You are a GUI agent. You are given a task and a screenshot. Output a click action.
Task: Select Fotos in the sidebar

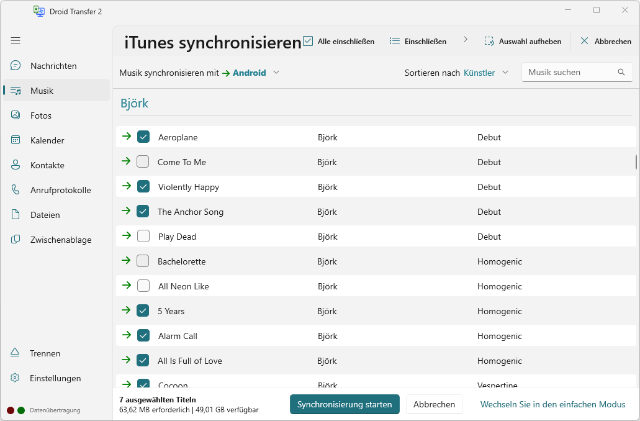(x=56, y=116)
